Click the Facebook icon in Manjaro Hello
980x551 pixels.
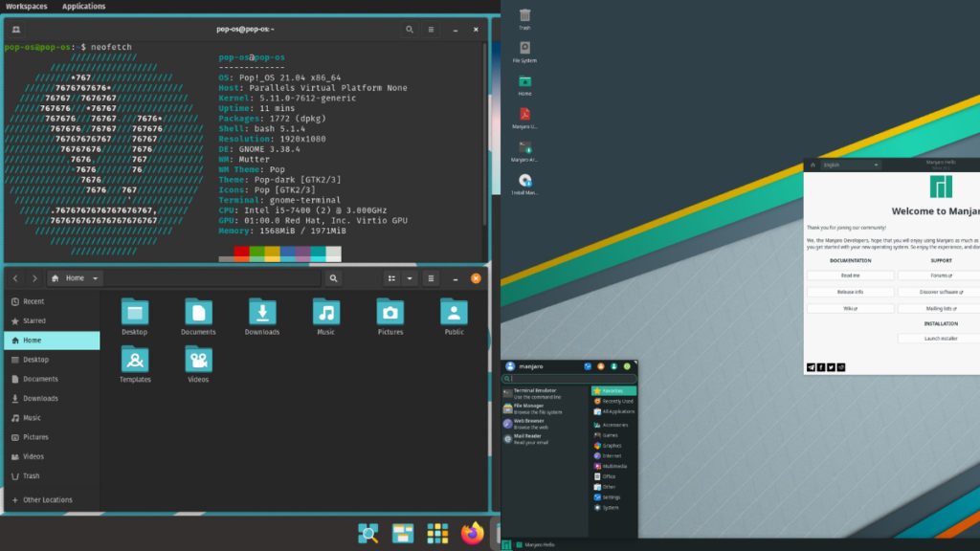click(820, 366)
